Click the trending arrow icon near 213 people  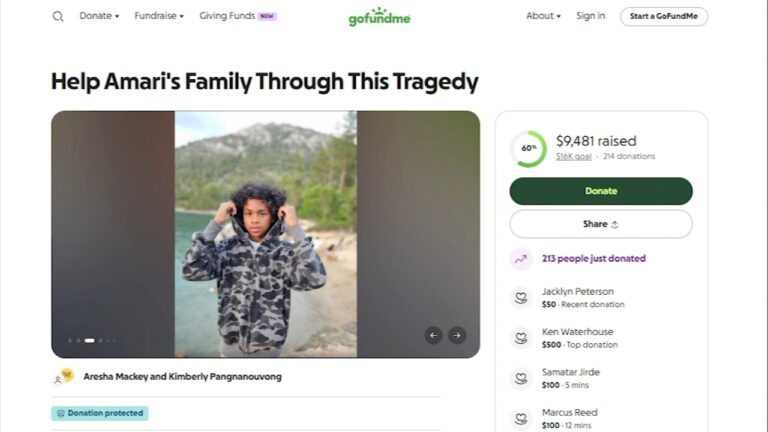pos(521,258)
